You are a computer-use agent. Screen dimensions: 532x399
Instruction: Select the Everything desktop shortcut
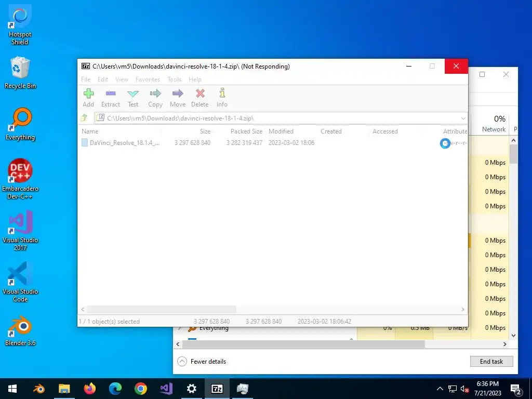pos(20,124)
